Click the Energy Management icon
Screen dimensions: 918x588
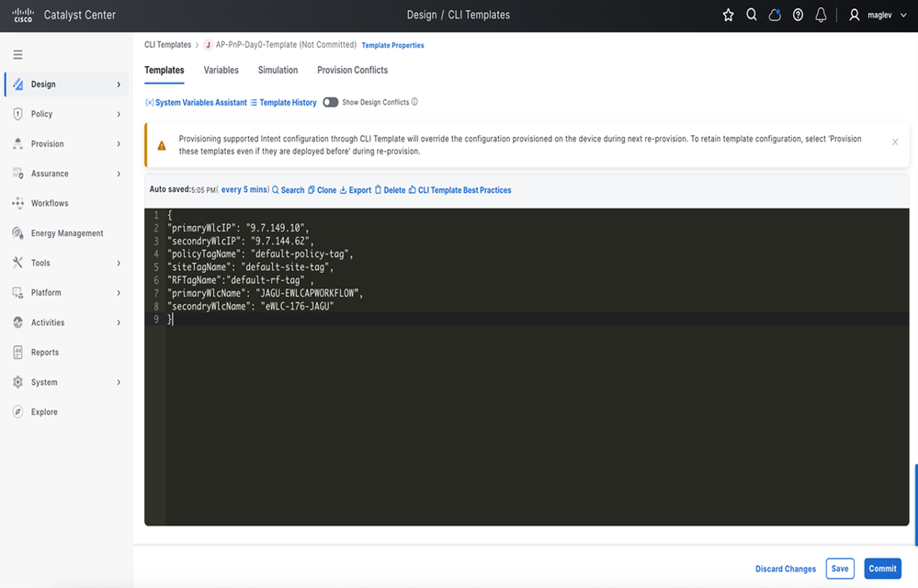(18, 232)
